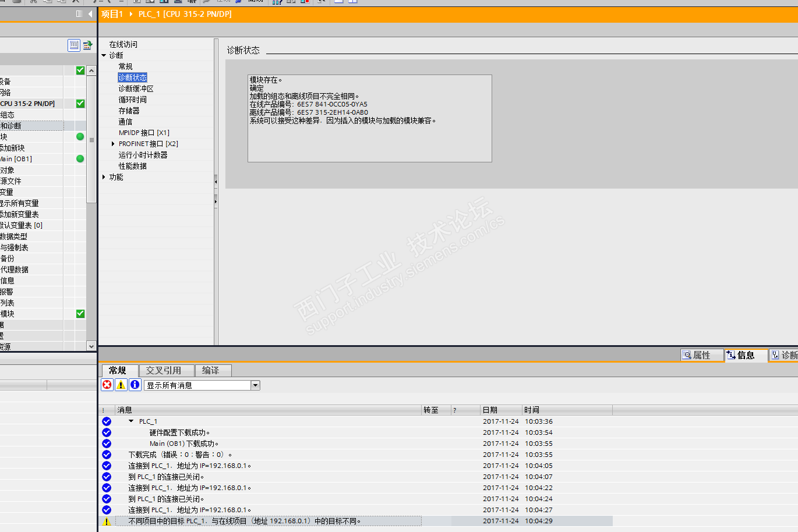Click the status icon of the 10:04:05 connection message
The height and width of the screenshot is (532, 798).
[107, 466]
